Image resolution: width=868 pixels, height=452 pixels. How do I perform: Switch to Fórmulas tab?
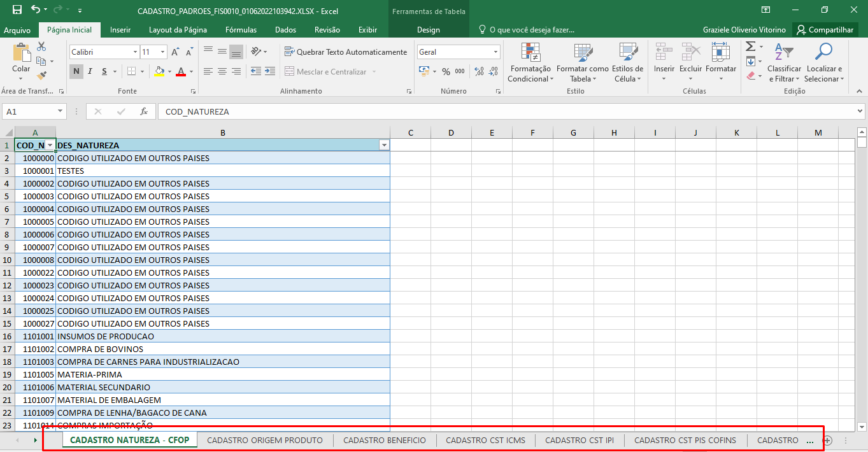click(x=241, y=30)
